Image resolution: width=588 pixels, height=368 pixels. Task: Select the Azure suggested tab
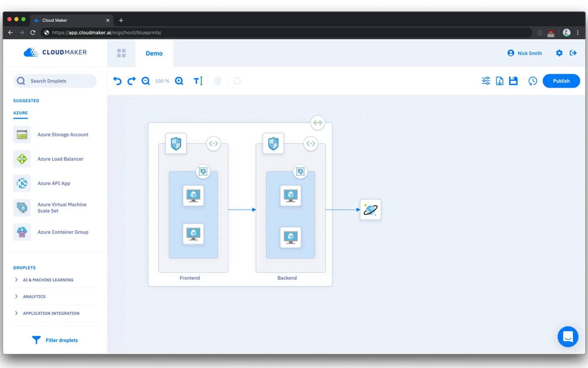click(x=21, y=113)
